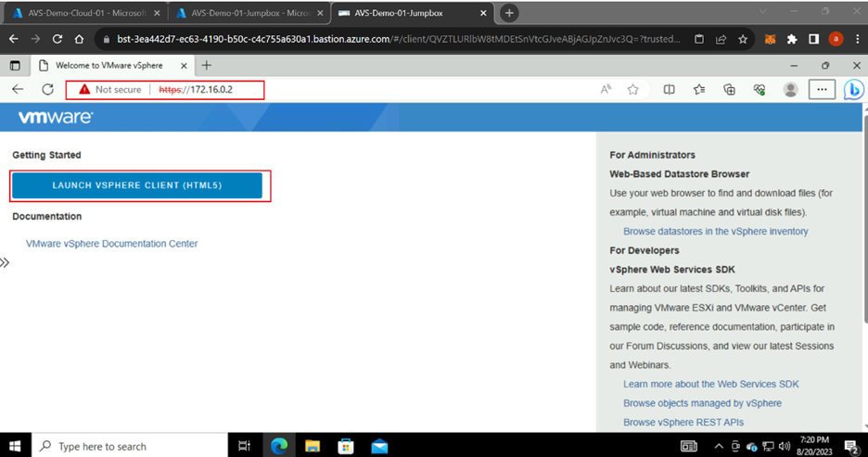Open volume control in system tray
The width and height of the screenshot is (868, 457).
pyautogui.click(x=784, y=446)
